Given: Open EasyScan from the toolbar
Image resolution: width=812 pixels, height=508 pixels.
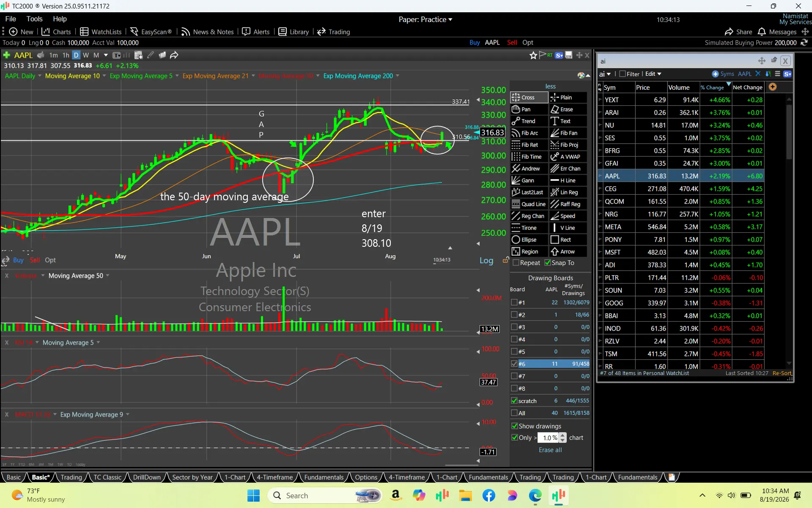Looking at the screenshot, I should [151, 32].
